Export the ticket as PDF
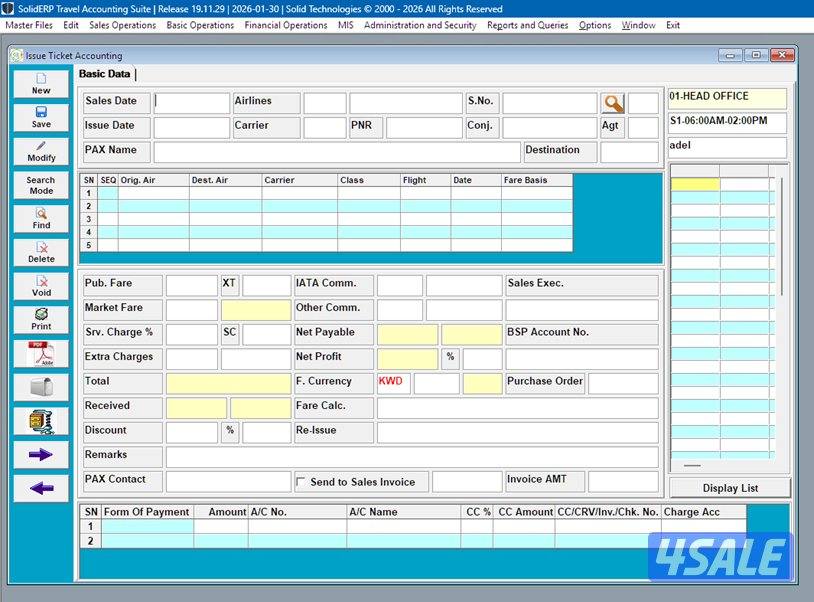 (x=40, y=353)
